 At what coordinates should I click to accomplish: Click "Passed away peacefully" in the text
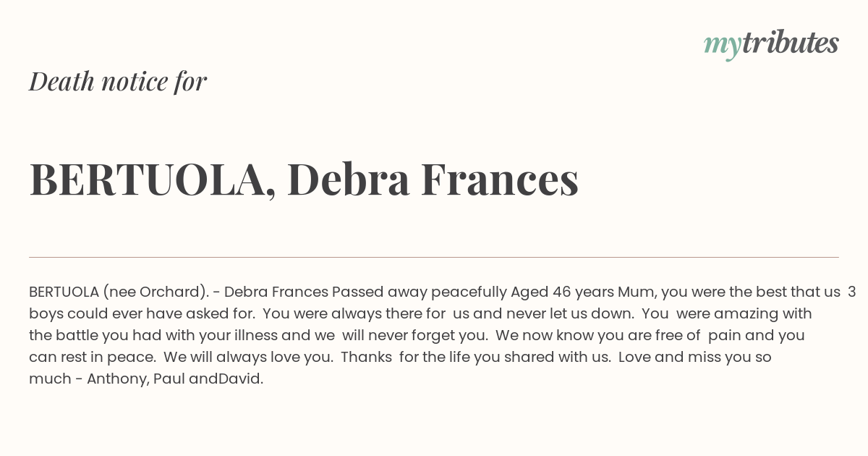coord(420,292)
